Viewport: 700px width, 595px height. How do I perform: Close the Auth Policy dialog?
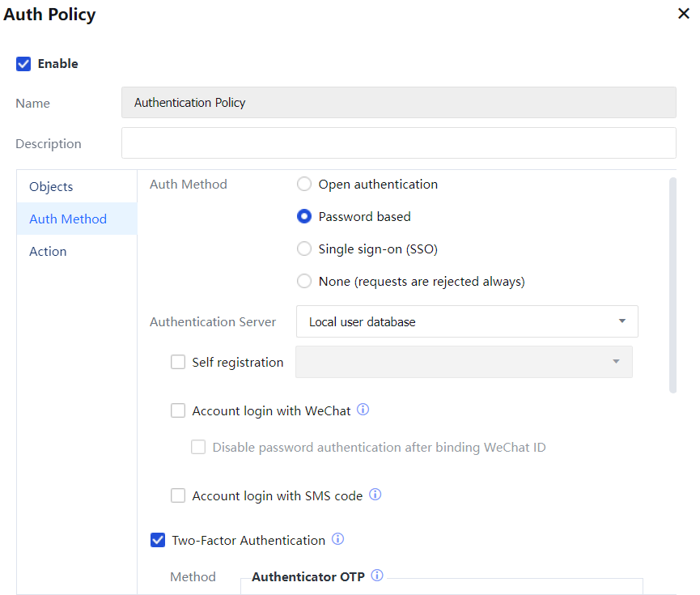pos(683,14)
